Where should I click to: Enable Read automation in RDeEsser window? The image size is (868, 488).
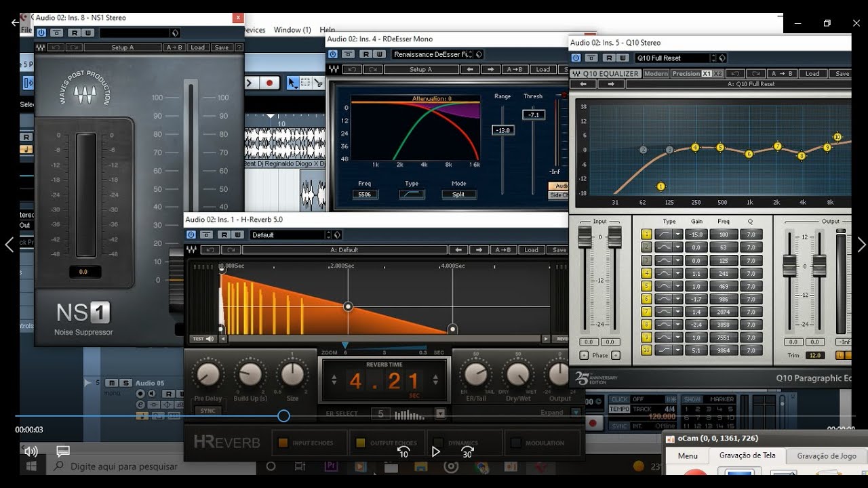coord(366,54)
